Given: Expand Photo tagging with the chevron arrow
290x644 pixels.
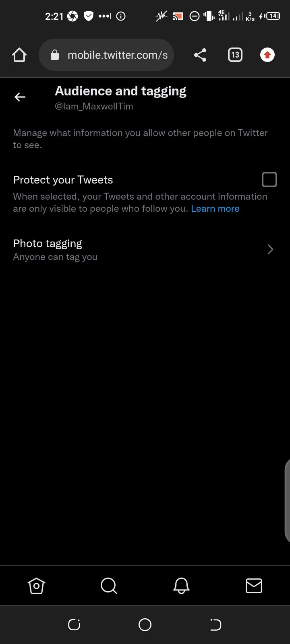Looking at the screenshot, I should [x=271, y=250].
